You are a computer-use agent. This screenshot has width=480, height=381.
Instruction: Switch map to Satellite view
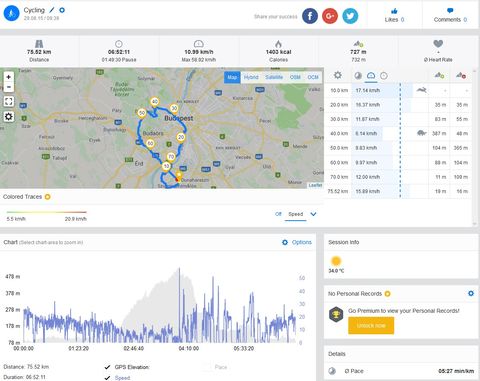[x=274, y=77]
